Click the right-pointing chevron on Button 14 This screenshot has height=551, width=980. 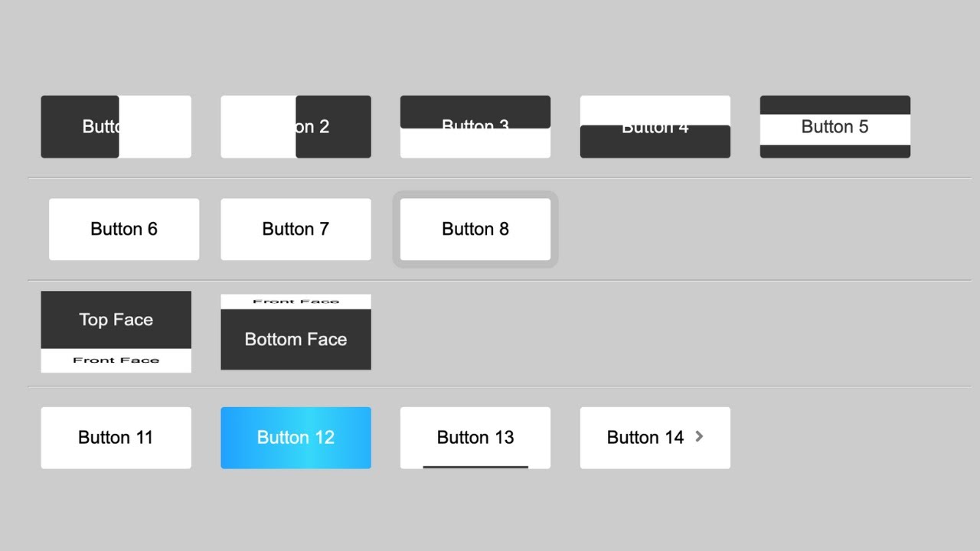[x=699, y=436]
